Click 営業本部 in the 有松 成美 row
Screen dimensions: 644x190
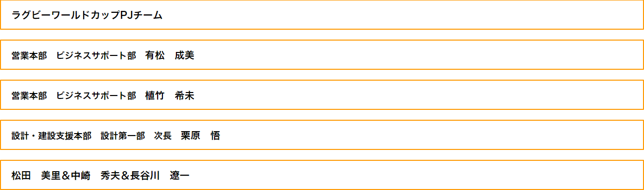point(29,55)
